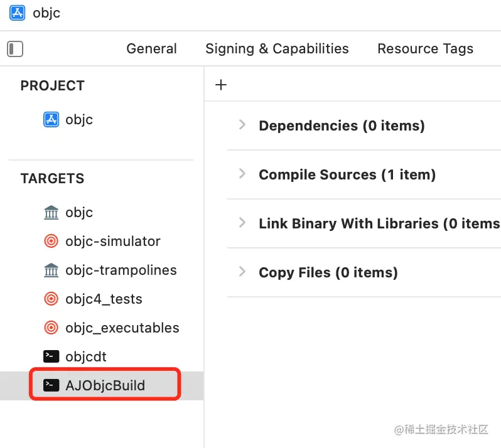Click the objc project blueprint icon
501x448 pixels.
(51, 119)
